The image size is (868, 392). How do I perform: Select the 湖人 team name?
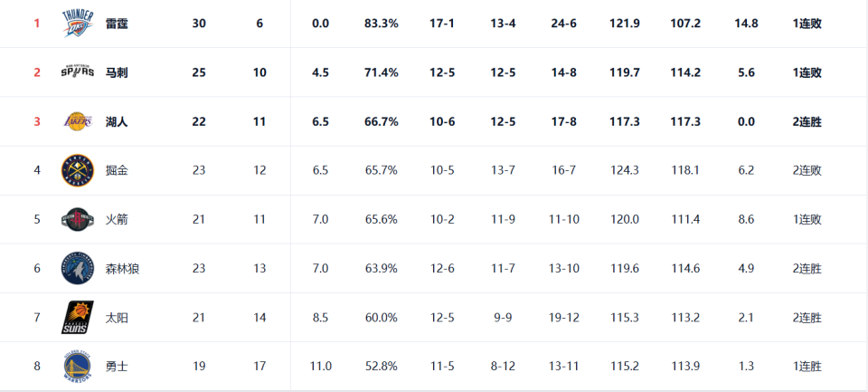[x=117, y=121]
